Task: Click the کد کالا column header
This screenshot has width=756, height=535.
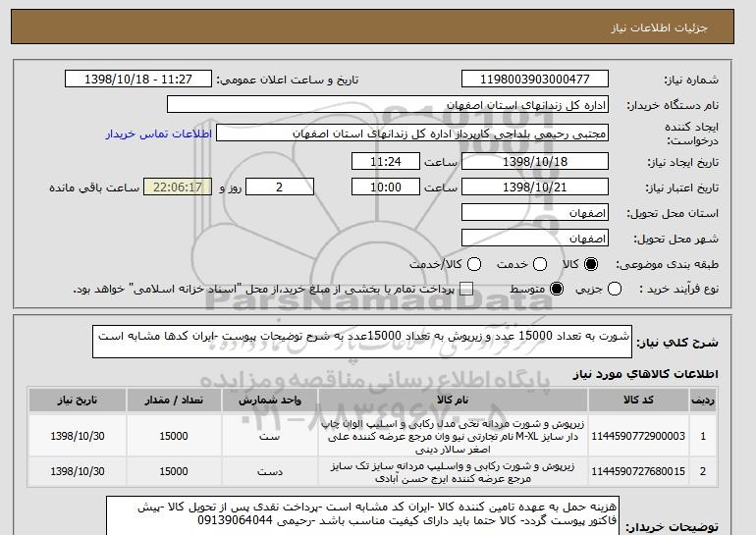Action: coord(638,401)
